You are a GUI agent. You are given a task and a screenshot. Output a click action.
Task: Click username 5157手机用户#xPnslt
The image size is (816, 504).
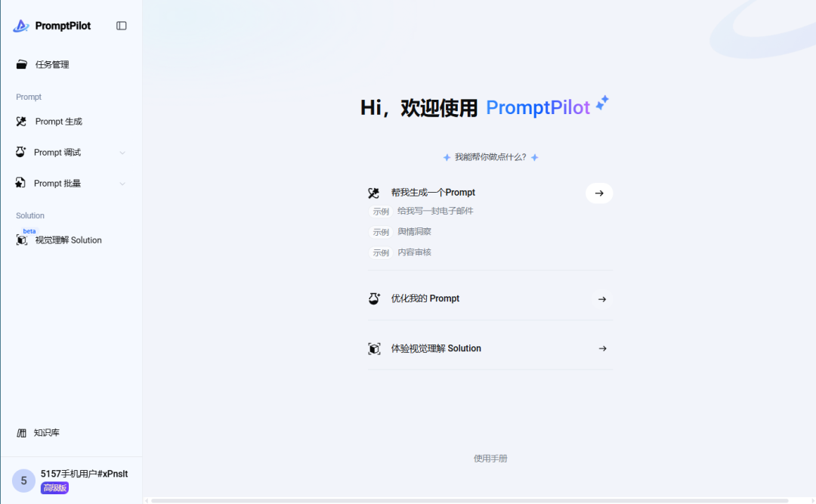85,474
